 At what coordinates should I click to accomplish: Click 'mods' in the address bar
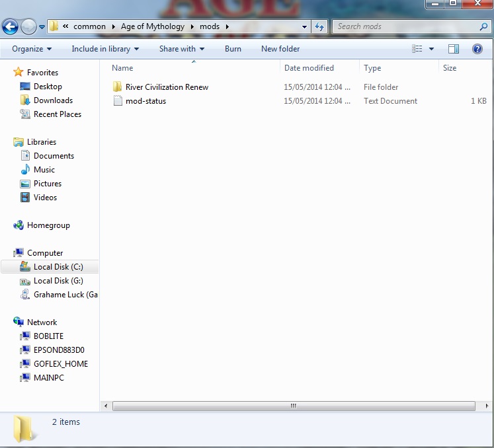tap(210, 26)
